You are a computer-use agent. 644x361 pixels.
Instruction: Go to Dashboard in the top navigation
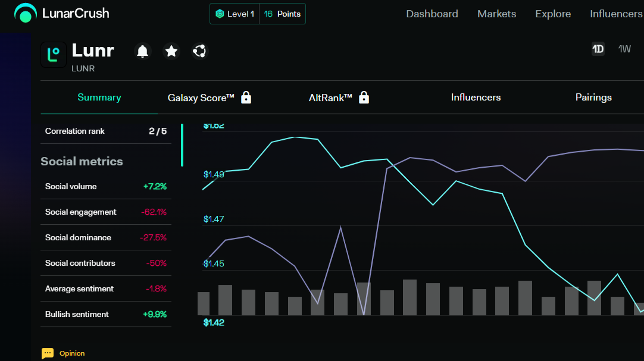(432, 14)
